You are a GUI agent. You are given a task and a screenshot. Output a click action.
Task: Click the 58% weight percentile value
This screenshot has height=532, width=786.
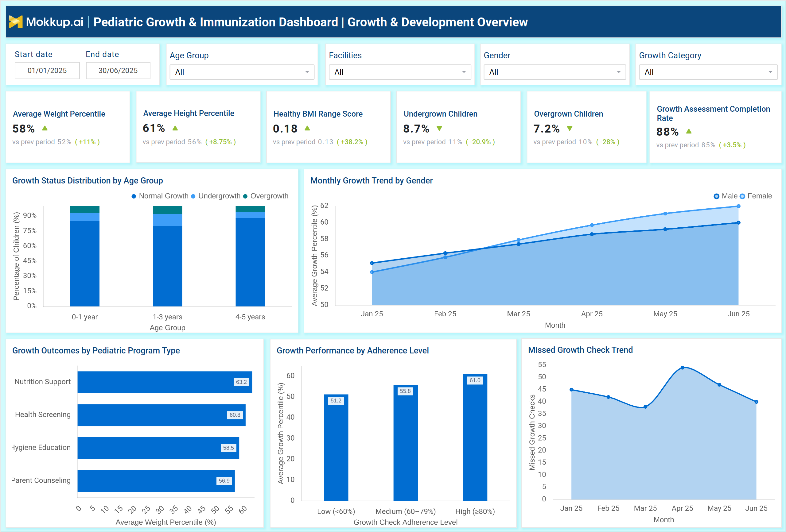click(x=24, y=129)
